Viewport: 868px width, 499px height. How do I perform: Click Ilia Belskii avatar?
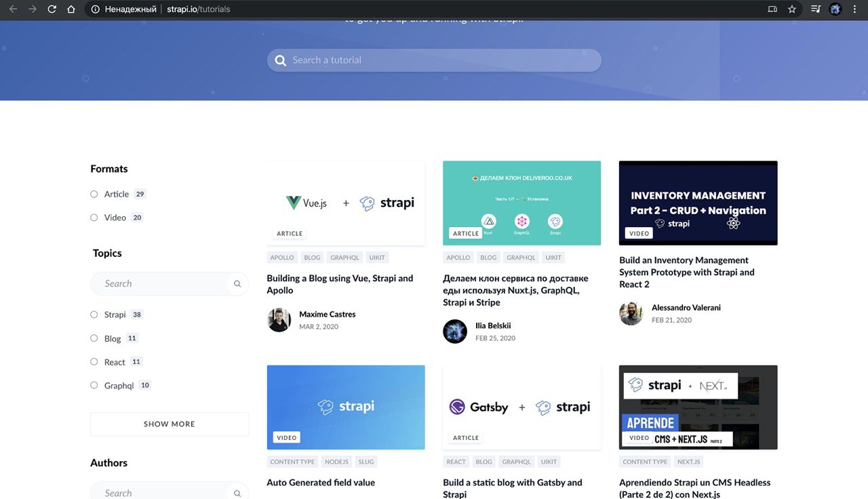(x=455, y=332)
